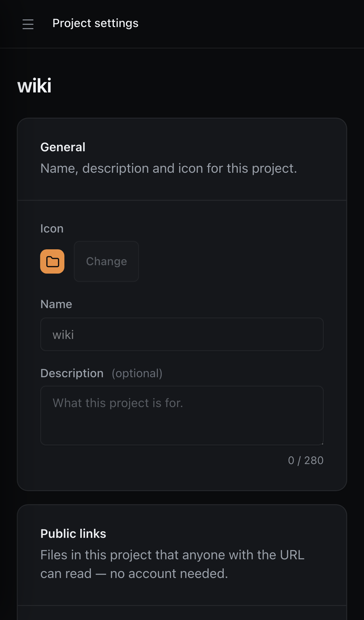Click the Description text area

point(182,416)
